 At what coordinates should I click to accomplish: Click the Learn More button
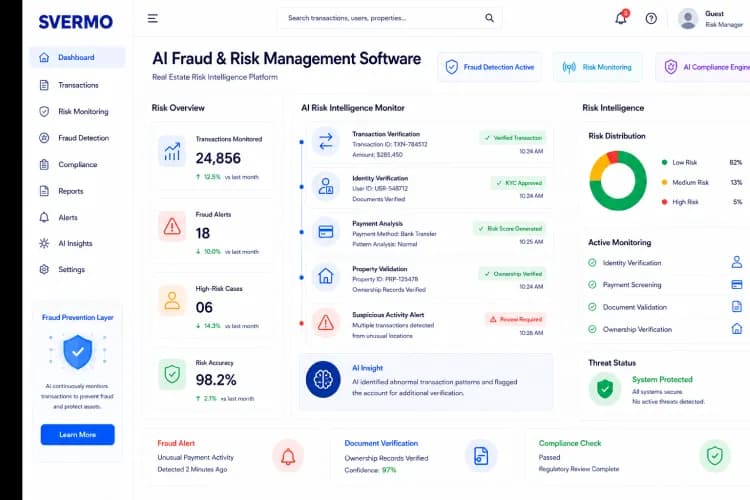77,434
